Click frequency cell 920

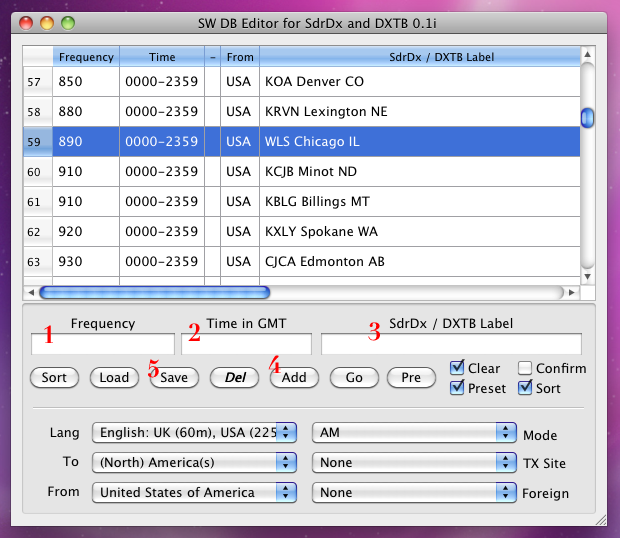(86, 232)
